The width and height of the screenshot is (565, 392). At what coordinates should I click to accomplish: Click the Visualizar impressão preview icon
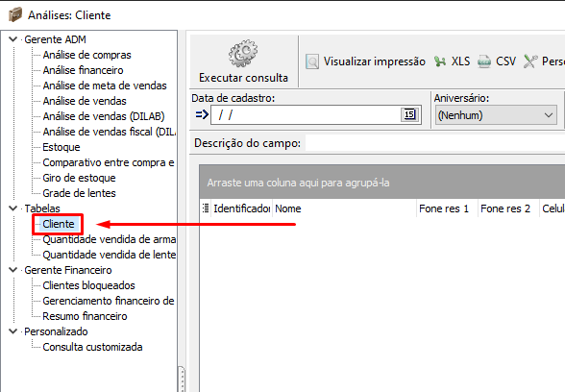312,61
